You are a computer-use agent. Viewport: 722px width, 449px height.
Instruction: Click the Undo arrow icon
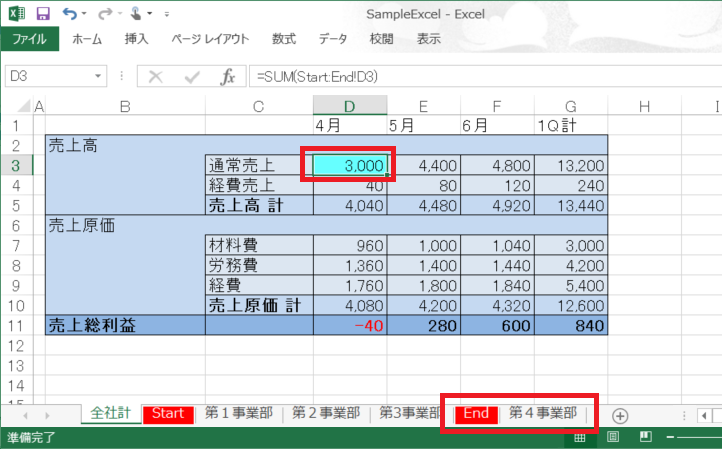(70, 14)
